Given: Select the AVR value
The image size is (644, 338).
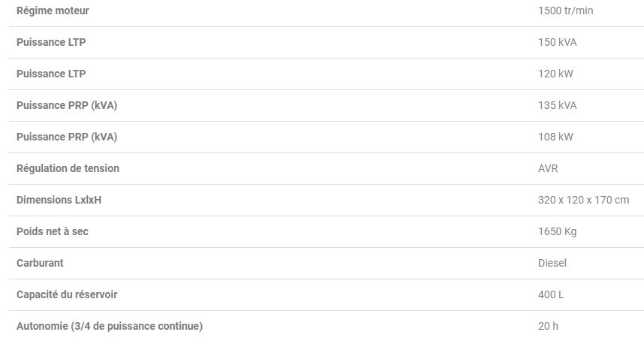Looking at the screenshot, I should (548, 168).
